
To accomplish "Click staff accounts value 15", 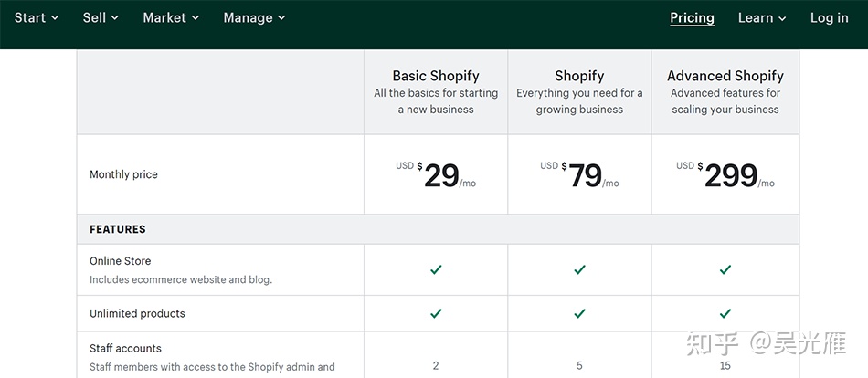I will [x=725, y=365].
